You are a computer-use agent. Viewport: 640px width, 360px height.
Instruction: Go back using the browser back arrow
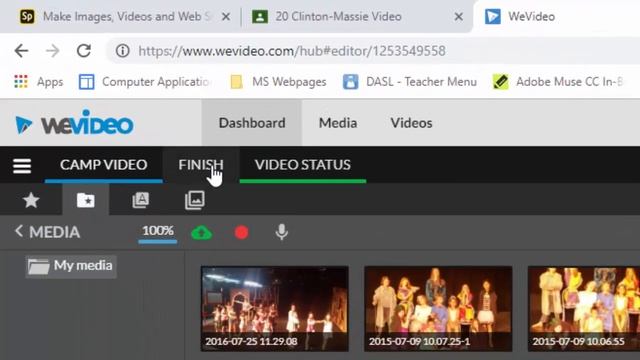pyautogui.click(x=21, y=51)
